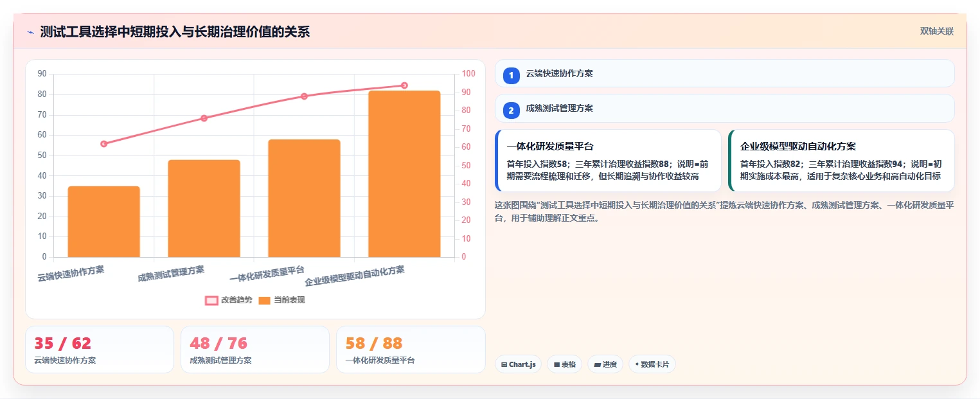This screenshot has height=399, width=980.
Task: Click the Chart.js tag
Action: (x=518, y=364)
